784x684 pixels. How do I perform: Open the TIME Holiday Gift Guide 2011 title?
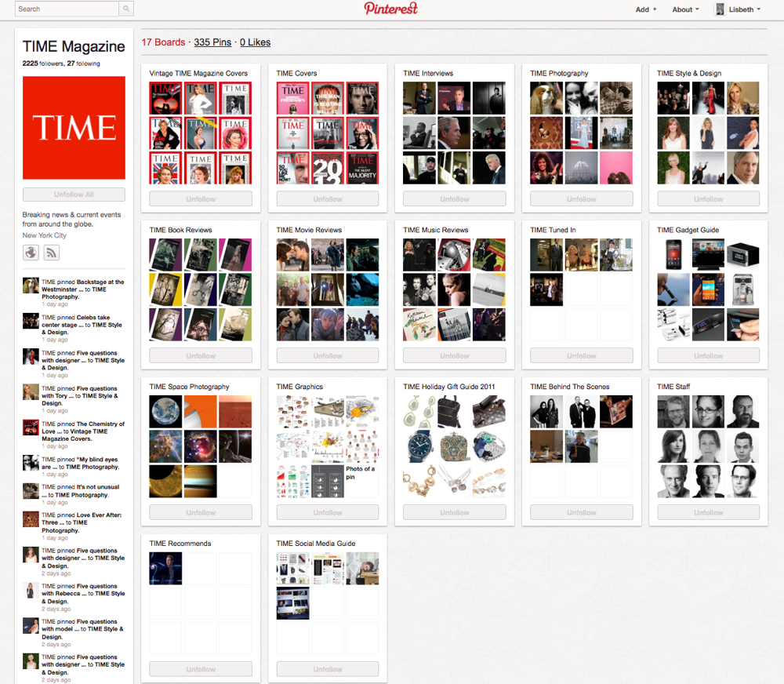tap(449, 387)
